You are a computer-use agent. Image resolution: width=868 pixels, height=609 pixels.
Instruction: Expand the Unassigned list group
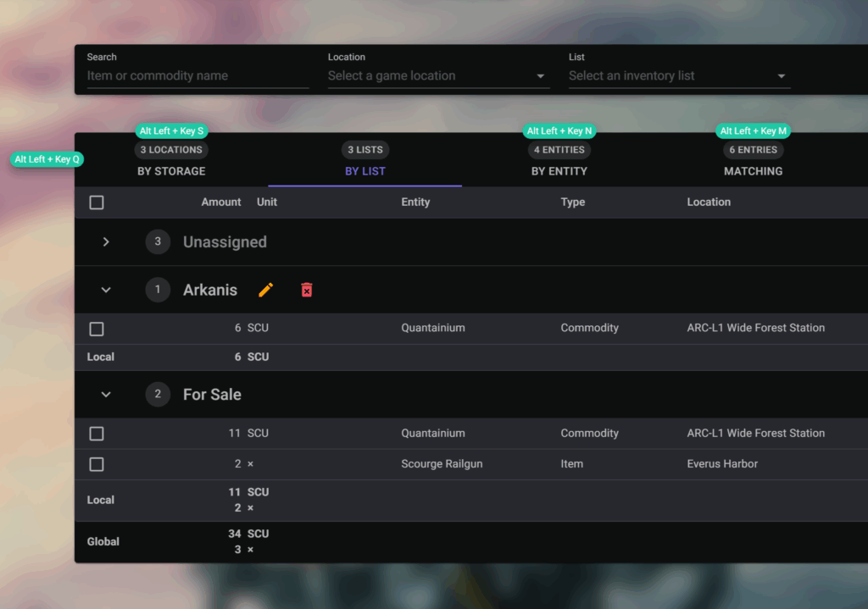tap(106, 241)
